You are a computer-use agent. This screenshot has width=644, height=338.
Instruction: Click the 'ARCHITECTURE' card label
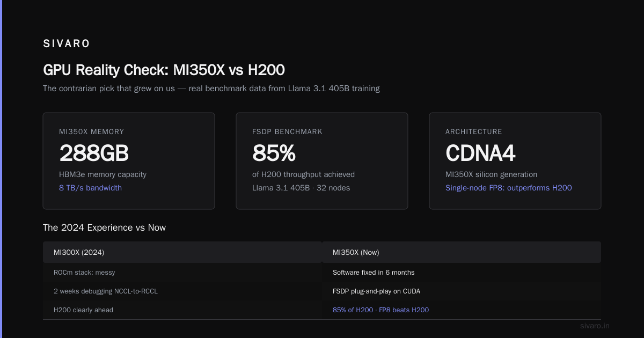[474, 131]
